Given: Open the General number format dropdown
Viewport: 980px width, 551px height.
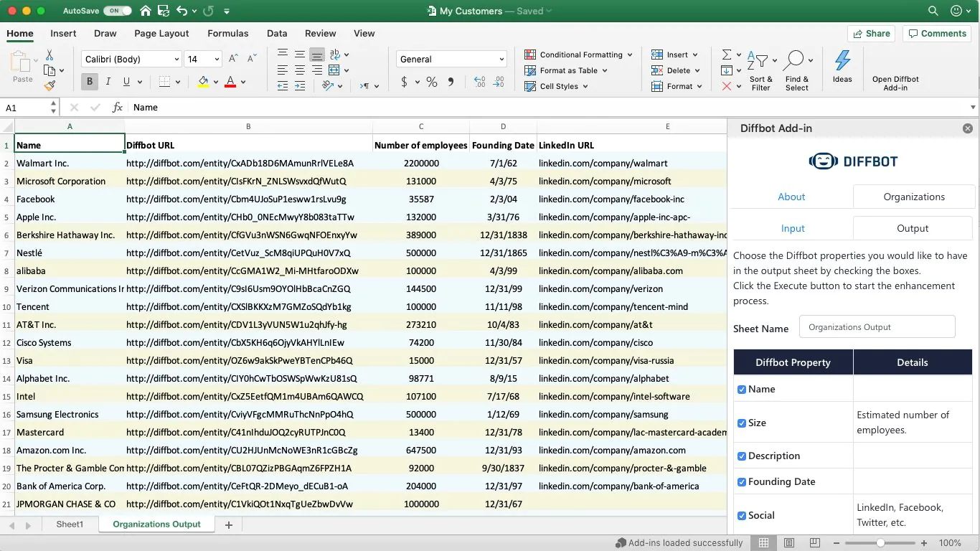Looking at the screenshot, I should [x=501, y=59].
